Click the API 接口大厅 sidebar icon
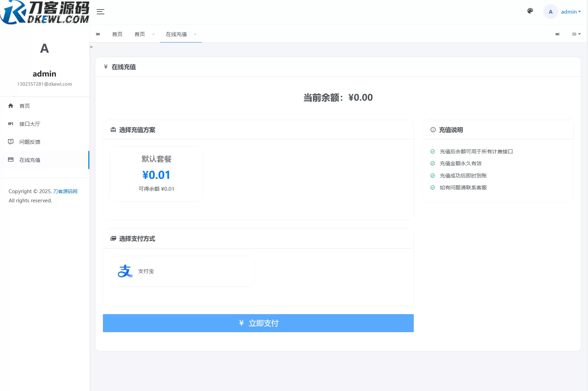 [11, 124]
